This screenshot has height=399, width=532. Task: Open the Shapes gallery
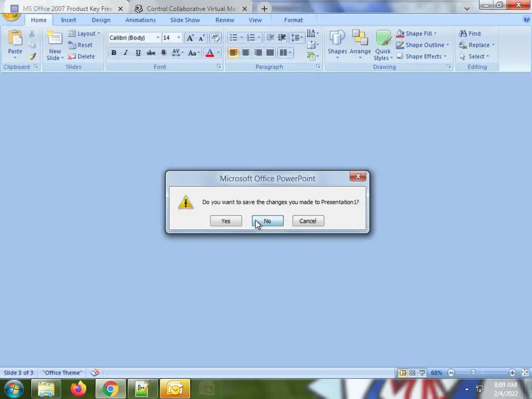pyautogui.click(x=337, y=45)
